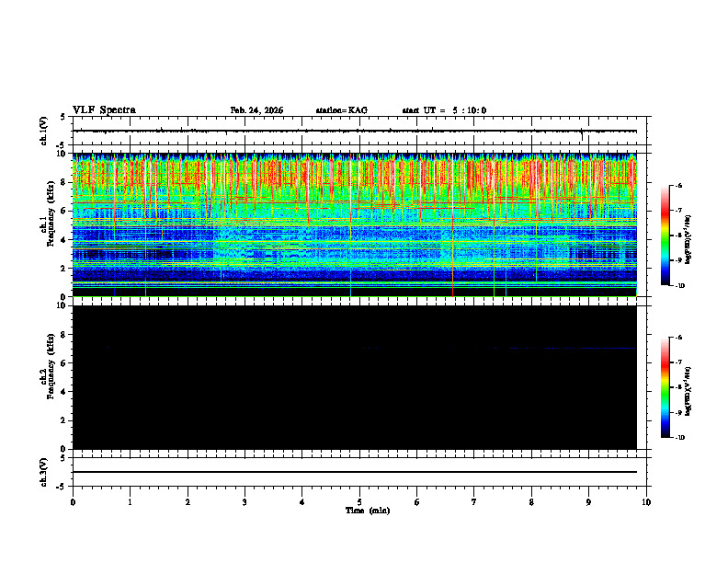Click the ch.1 color scale bar
Viewport: 728px width, 563px height.
coord(665,236)
